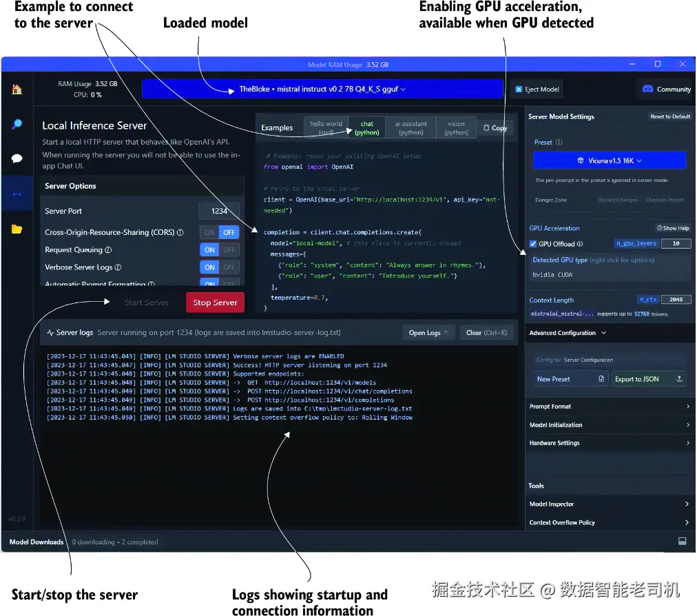Toggle Automatic Prompt Formatting switch

(x=220, y=283)
